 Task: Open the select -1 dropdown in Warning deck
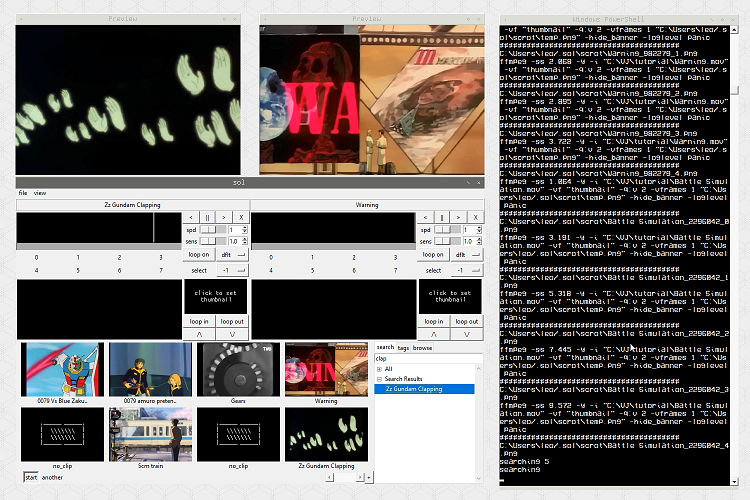coord(467,270)
